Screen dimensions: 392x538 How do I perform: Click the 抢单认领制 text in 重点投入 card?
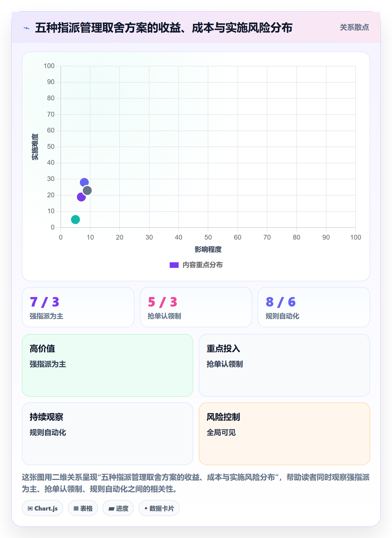[225, 364]
